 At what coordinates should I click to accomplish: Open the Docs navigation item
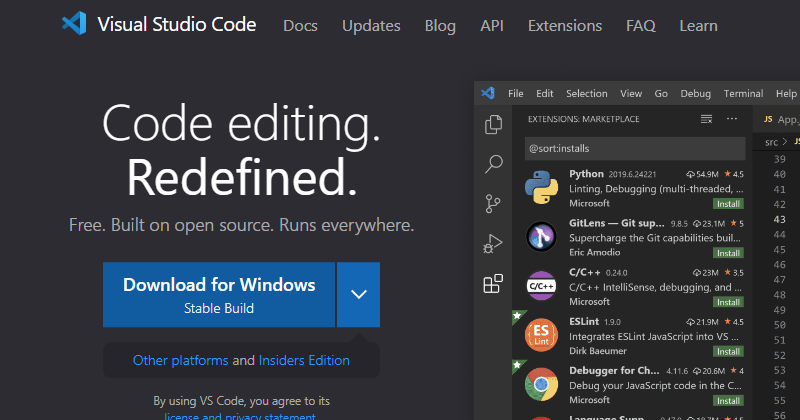tap(300, 26)
